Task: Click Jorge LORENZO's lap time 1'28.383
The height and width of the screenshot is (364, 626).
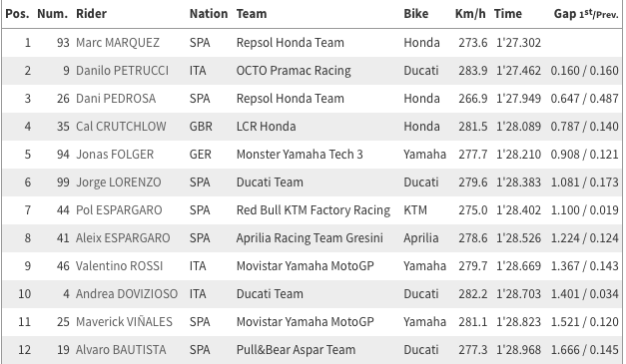Action: (518, 182)
